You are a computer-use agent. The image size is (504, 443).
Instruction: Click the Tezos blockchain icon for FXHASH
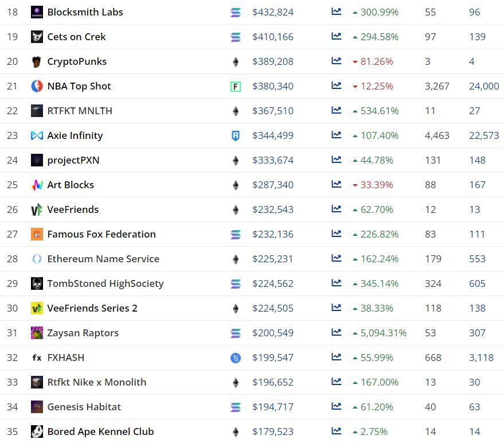click(x=236, y=357)
